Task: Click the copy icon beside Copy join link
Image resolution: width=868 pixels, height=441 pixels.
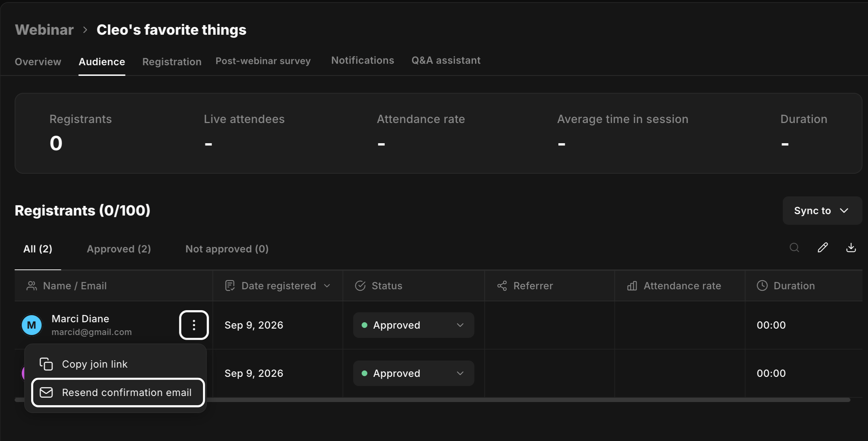Action: (x=46, y=364)
